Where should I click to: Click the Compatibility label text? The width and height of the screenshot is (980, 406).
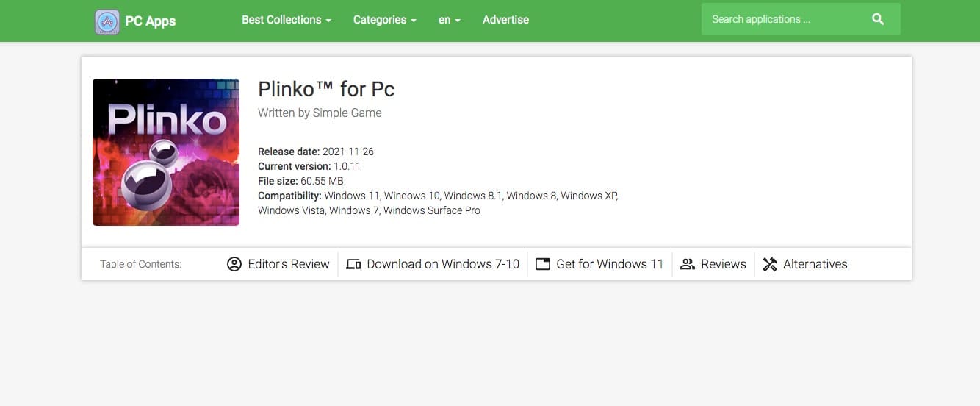(x=289, y=196)
